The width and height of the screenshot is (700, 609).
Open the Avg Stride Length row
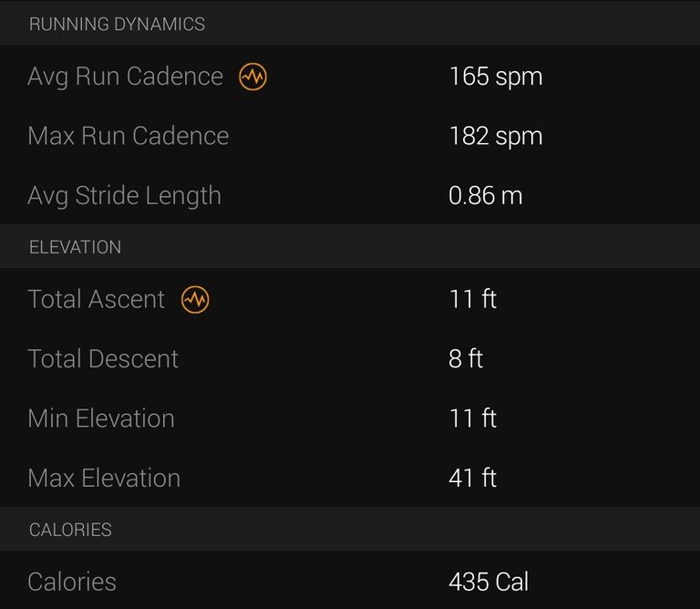[x=350, y=195]
